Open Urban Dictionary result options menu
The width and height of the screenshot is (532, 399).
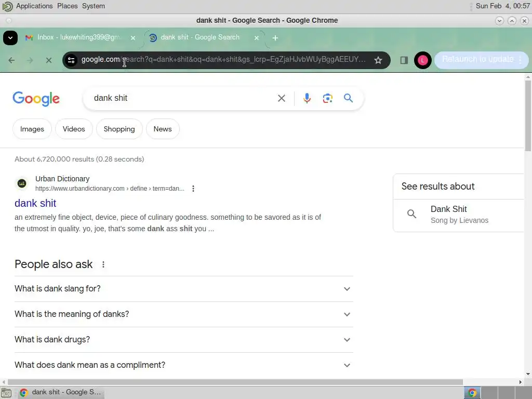pos(193,189)
